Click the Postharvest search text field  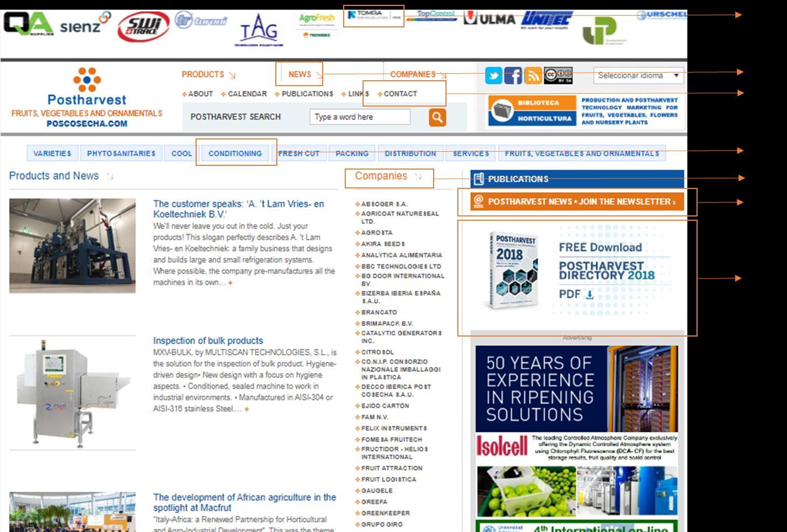360,117
